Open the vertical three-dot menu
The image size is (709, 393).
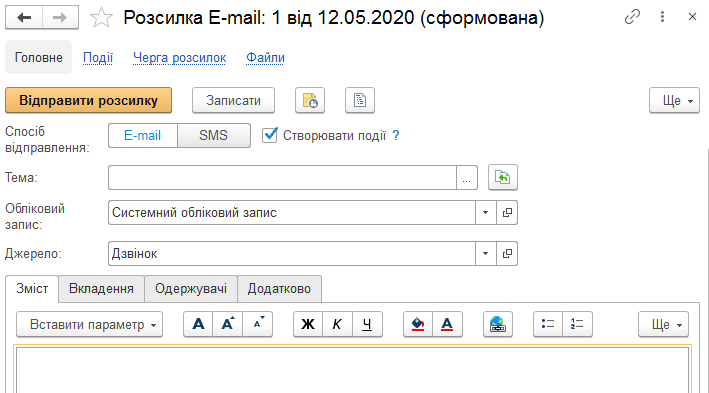(x=662, y=17)
